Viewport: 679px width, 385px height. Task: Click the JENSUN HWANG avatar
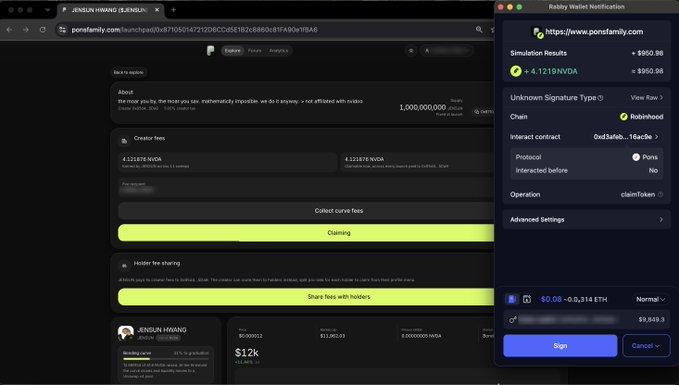tap(126, 333)
